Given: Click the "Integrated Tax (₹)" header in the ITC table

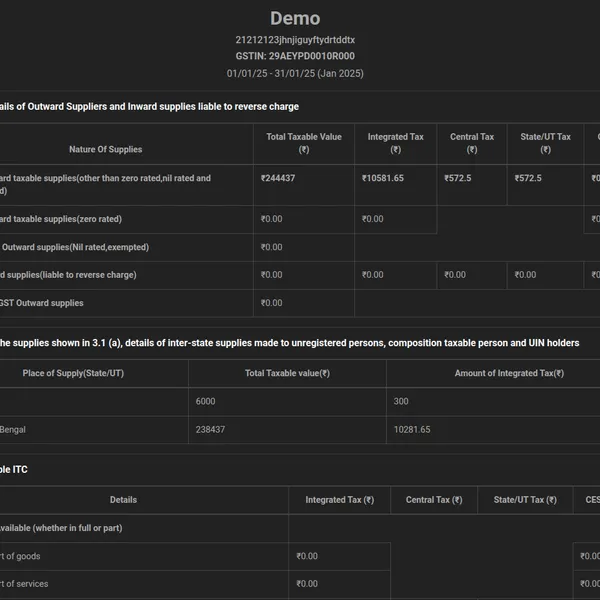Looking at the screenshot, I should [x=340, y=500].
